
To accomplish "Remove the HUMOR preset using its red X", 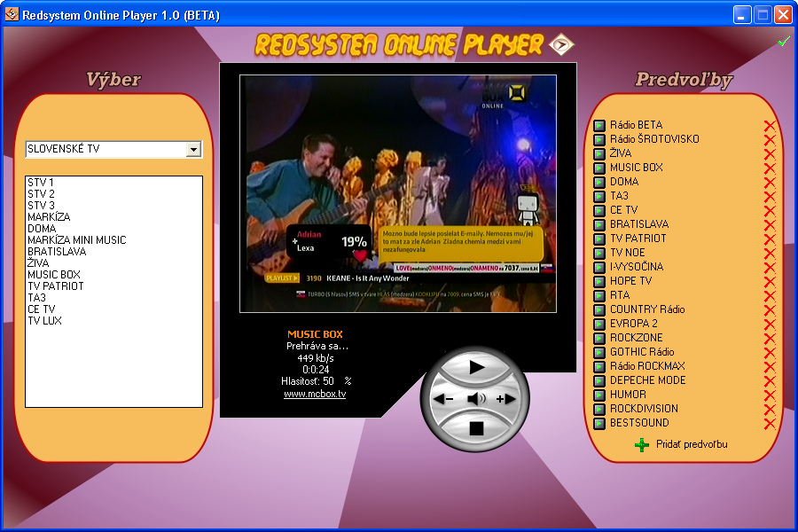I will (x=770, y=395).
